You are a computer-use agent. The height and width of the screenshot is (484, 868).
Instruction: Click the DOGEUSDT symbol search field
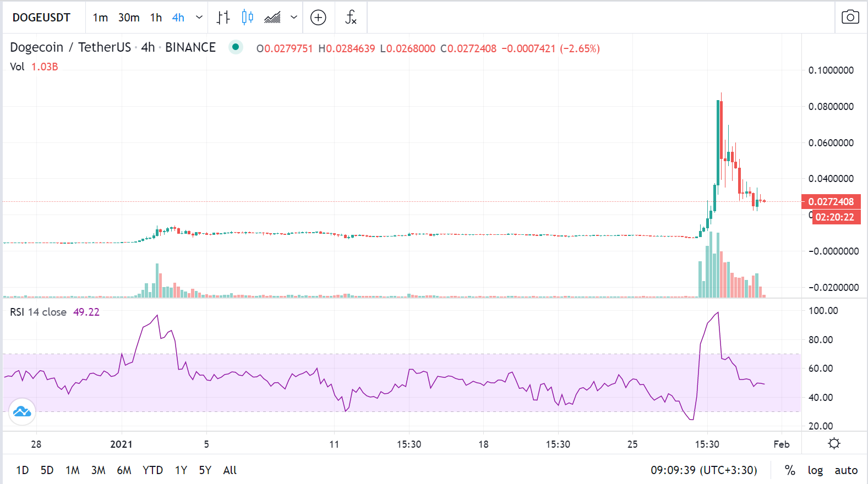pyautogui.click(x=42, y=18)
